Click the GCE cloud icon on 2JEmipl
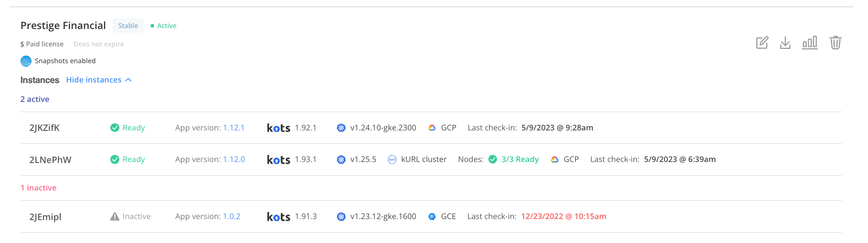 click(x=432, y=217)
